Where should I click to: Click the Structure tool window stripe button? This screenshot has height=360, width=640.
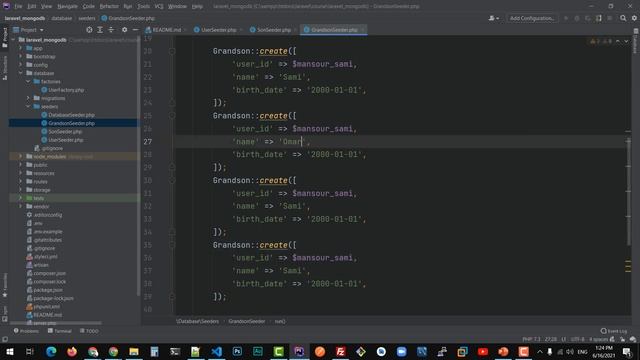[x=5, y=67]
